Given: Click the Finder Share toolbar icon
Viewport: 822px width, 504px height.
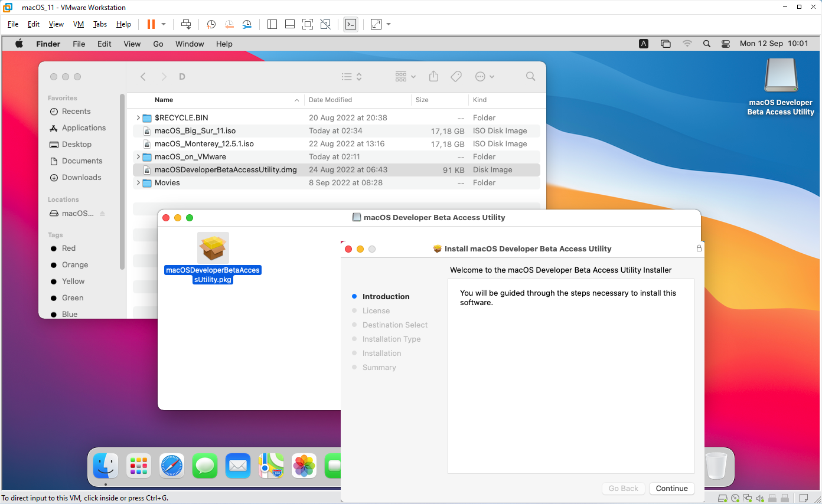Looking at the screenshot, I should (433, 77).
